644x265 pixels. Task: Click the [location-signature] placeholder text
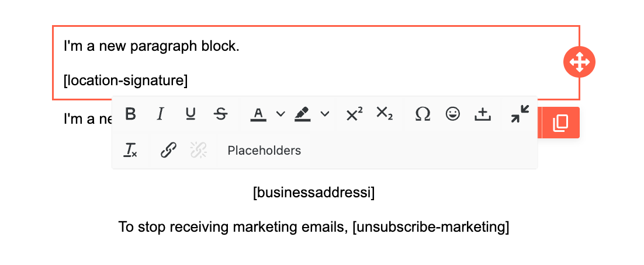coord(126,81)
